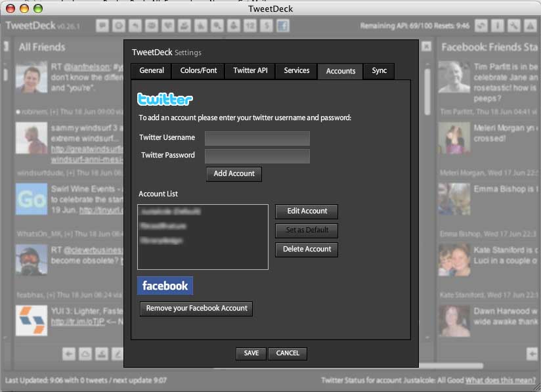Click Remove your Facebook Account button
Screen dimensions: 541x392
pyautogui.click(x=196, y=309)
